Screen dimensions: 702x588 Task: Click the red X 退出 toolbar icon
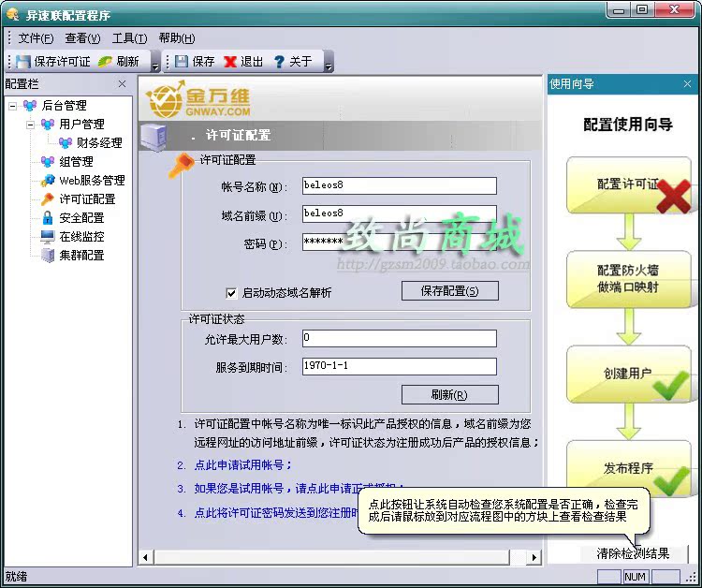coord(230,62)
